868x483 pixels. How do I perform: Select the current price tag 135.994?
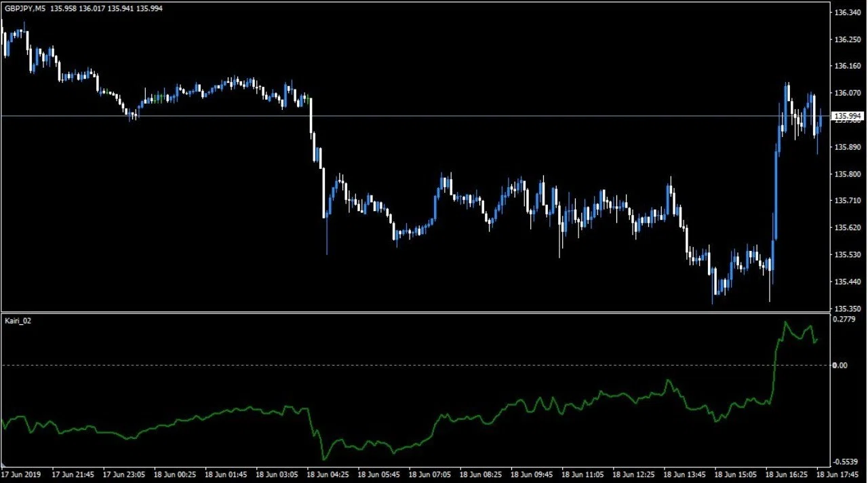[x=848, y=116]
